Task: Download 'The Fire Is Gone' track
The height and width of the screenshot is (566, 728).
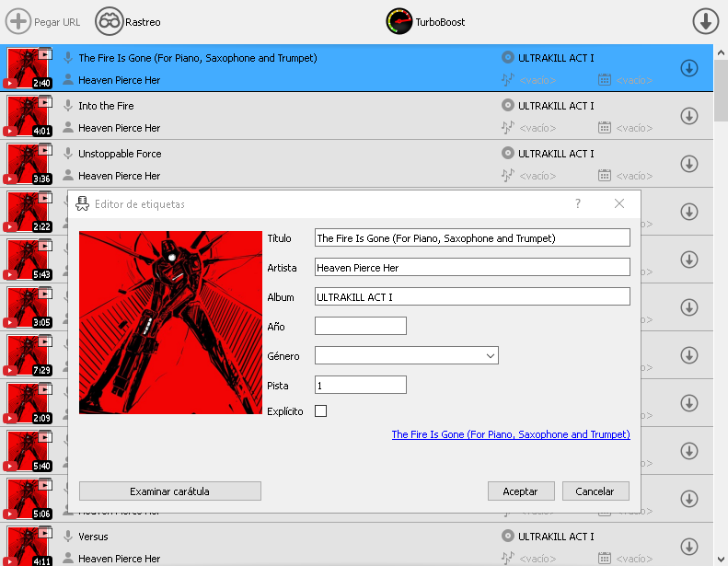Action: 689,68
